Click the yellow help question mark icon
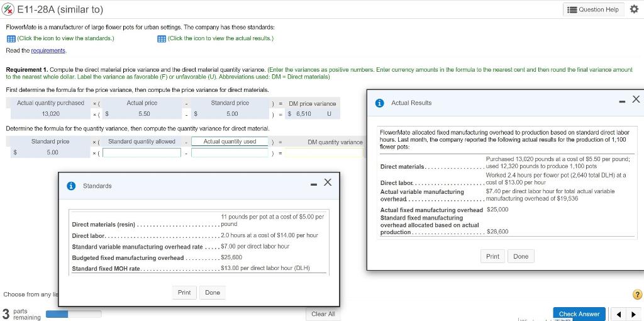 click(637, 295)
